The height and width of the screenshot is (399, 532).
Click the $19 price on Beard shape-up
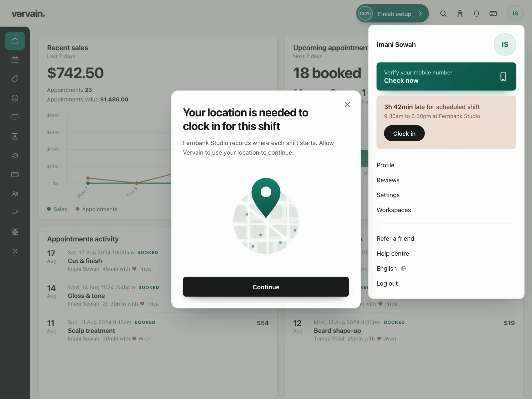tap(509, 323)
